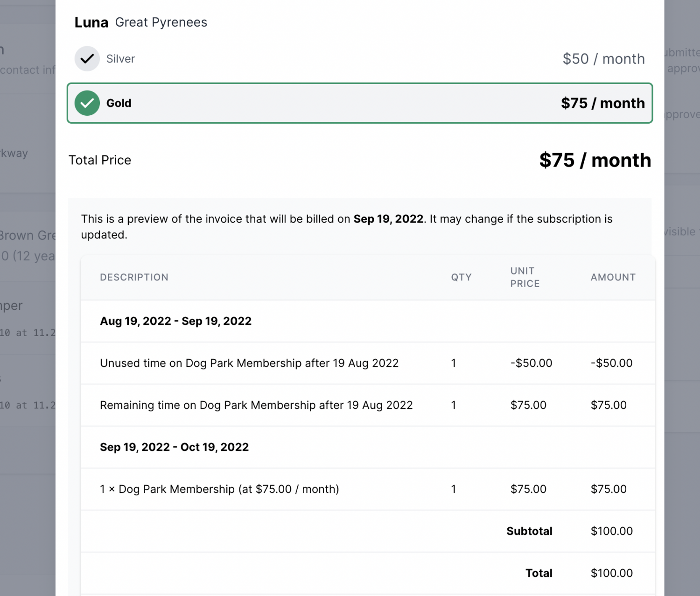Screen dimensions: 700x596
Task: Select the Silver plan checkmark circle
Action: click(x=87, y=59)
